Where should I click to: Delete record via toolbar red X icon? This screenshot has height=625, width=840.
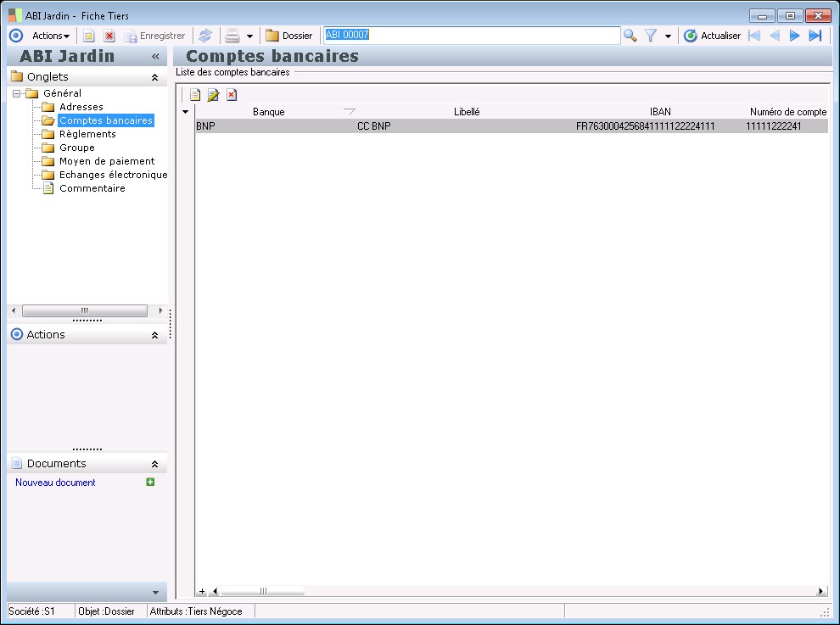(x=109, y=36)
